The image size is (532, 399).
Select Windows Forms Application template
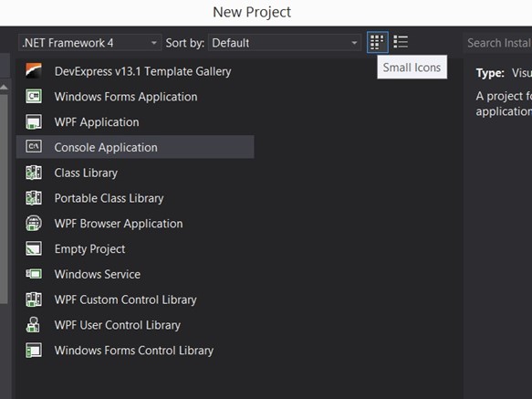tap(126, 97)
